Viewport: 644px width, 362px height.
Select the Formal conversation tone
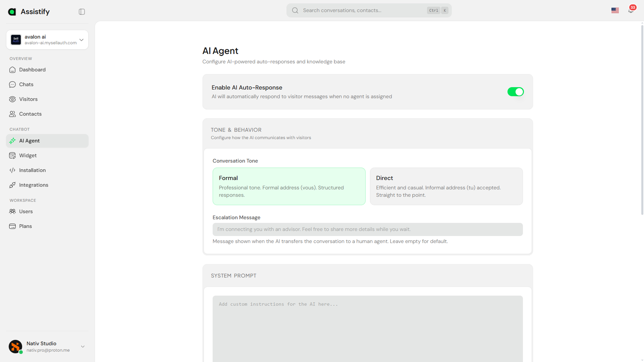(x=289, y=186)
